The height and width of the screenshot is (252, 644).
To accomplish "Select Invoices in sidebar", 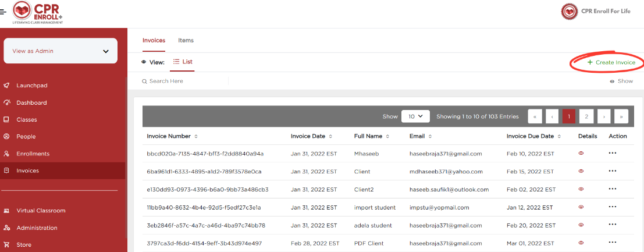I will [x=62, y=171].
